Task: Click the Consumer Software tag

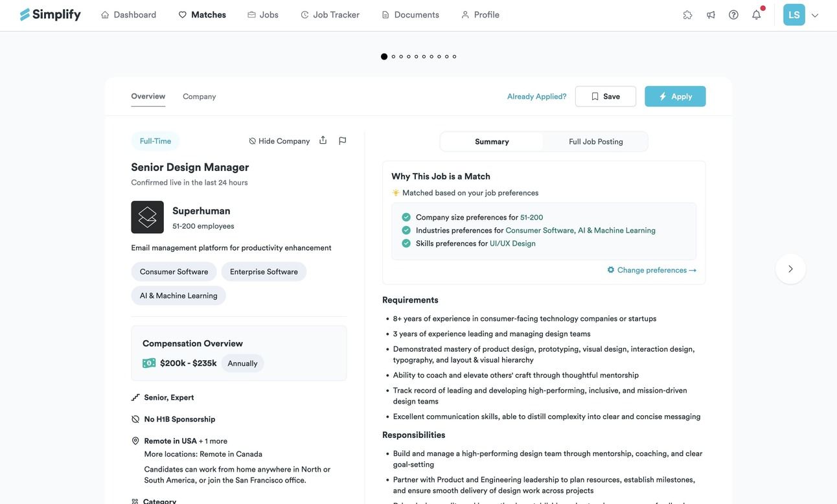Action: tap(174, 271)
